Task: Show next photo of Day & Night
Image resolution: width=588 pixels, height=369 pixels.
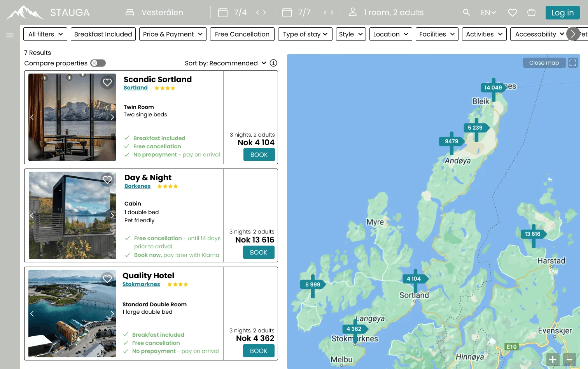Action: point(112,215)
